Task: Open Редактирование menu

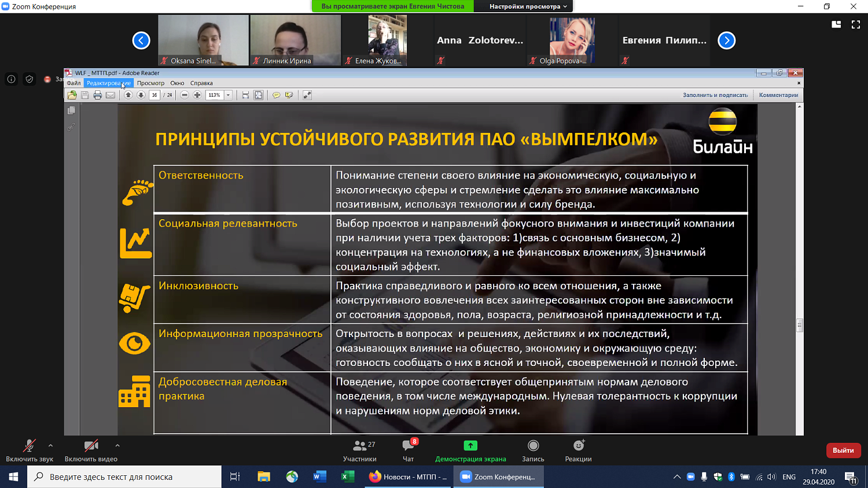Action: point(109,83)
